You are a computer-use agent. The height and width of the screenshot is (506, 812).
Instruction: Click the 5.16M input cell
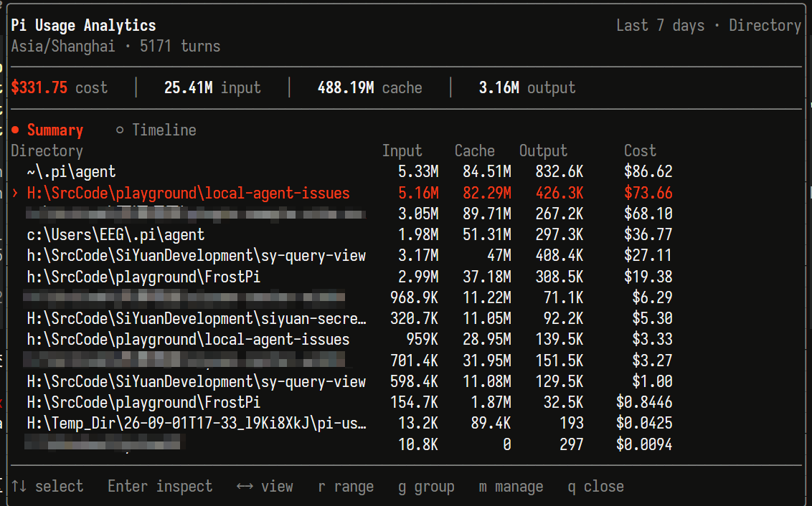pos(418,193)
